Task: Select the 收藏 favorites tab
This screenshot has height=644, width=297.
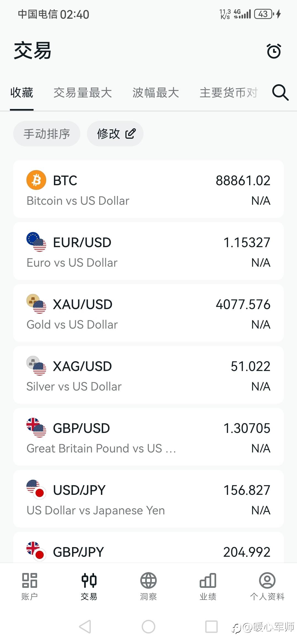Action: [22, 93]
